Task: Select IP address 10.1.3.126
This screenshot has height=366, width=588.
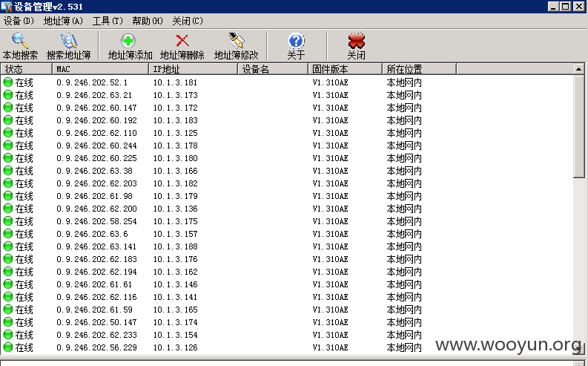Action: coord(175,347)
